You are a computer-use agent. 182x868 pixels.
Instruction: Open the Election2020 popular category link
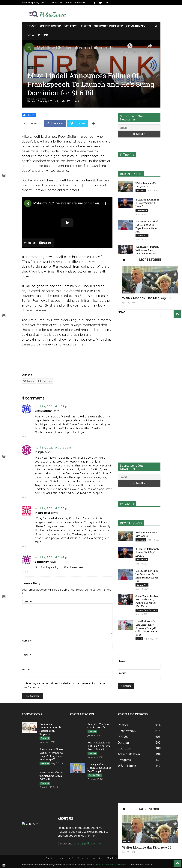coord(127,731)
